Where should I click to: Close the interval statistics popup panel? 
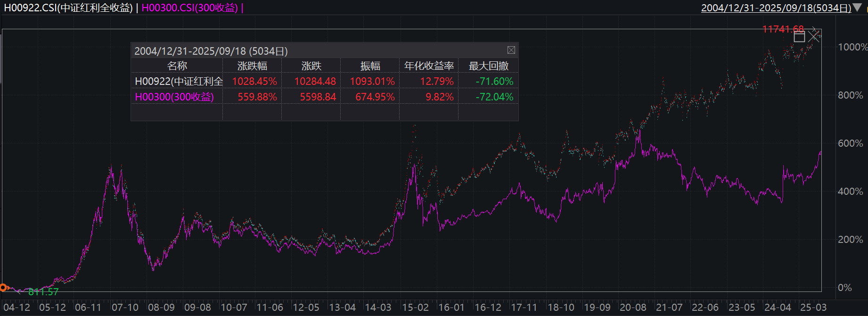(511, 50)
